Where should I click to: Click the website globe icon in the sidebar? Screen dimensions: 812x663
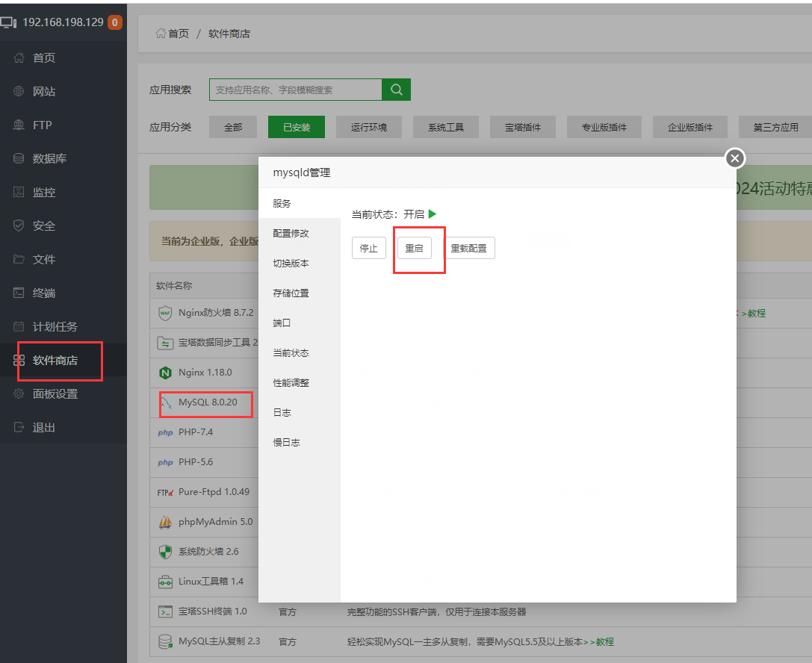19,91
